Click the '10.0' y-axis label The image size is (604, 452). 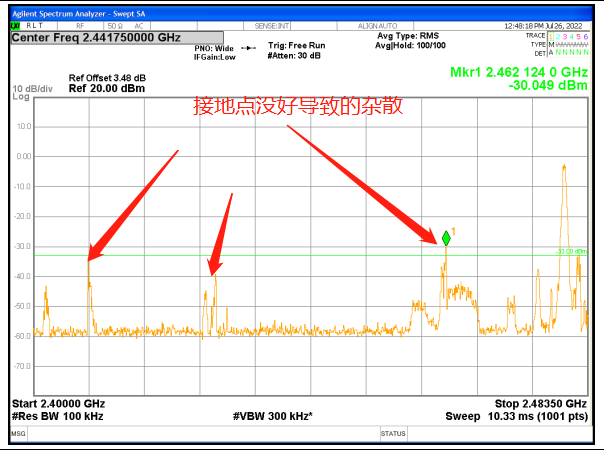point(24,126)
